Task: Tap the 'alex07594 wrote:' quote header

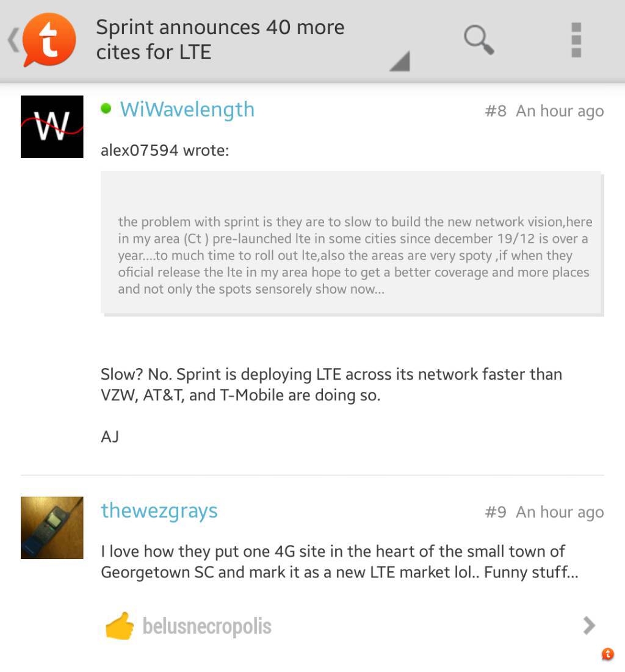Action: tap(165, 150)
